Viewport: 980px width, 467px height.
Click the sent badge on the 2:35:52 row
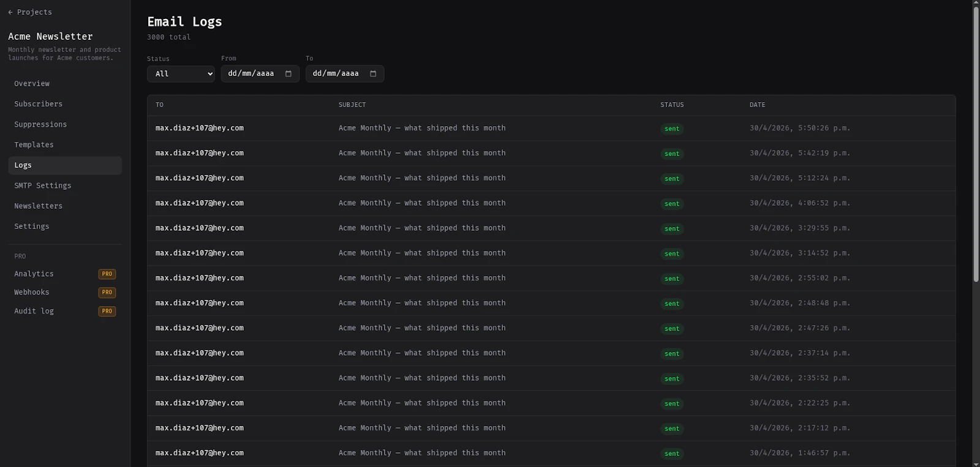[672, 379]
